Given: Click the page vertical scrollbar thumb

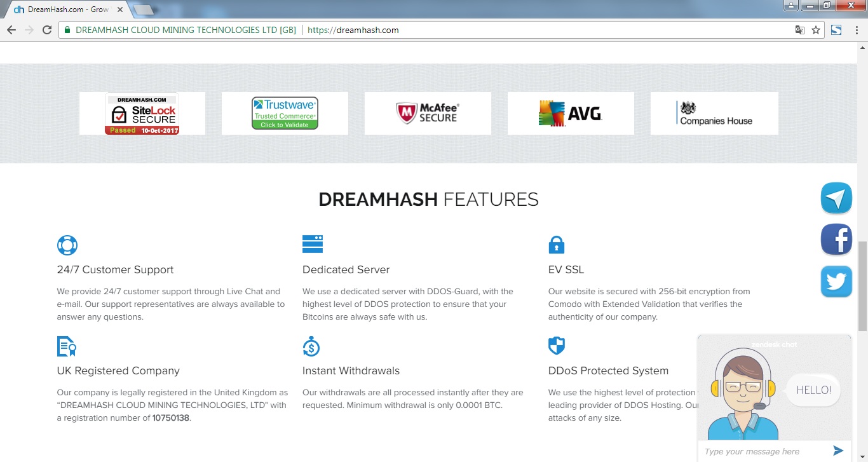Looking at the screenshot, I should [x=862, y=286].
